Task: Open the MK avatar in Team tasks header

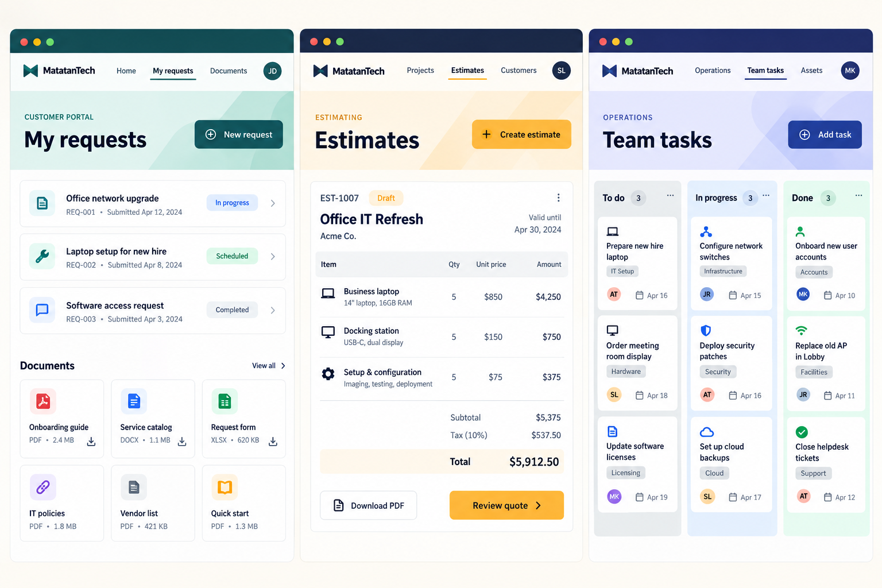Action: (x=850, y=71)
